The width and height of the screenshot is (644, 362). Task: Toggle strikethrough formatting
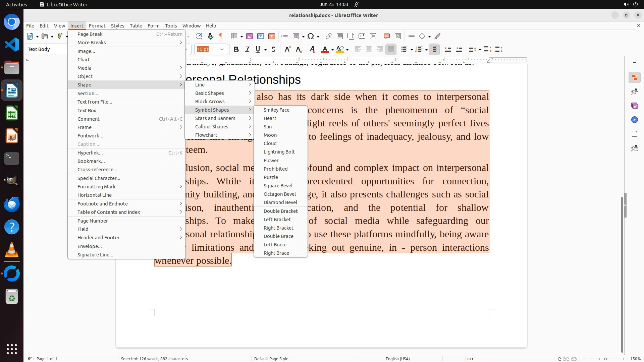tap(273, 49)
